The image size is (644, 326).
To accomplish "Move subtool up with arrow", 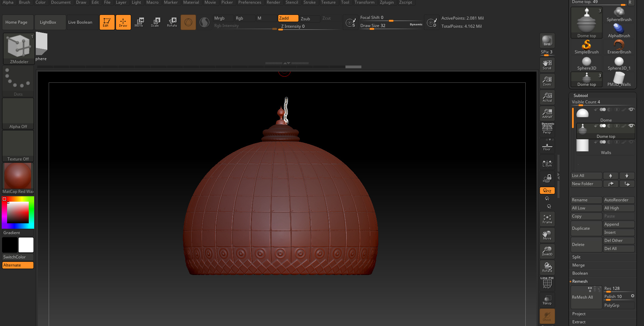I will pos(611,176).
